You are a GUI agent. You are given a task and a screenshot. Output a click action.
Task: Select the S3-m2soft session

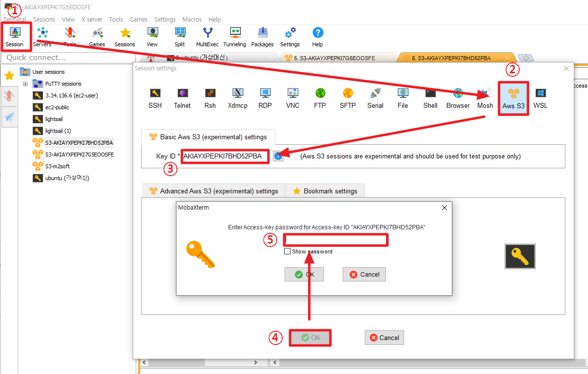pos(58,166)
